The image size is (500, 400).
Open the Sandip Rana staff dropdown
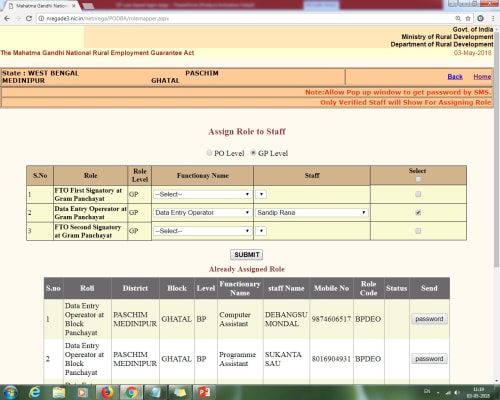tap(312, 213)
